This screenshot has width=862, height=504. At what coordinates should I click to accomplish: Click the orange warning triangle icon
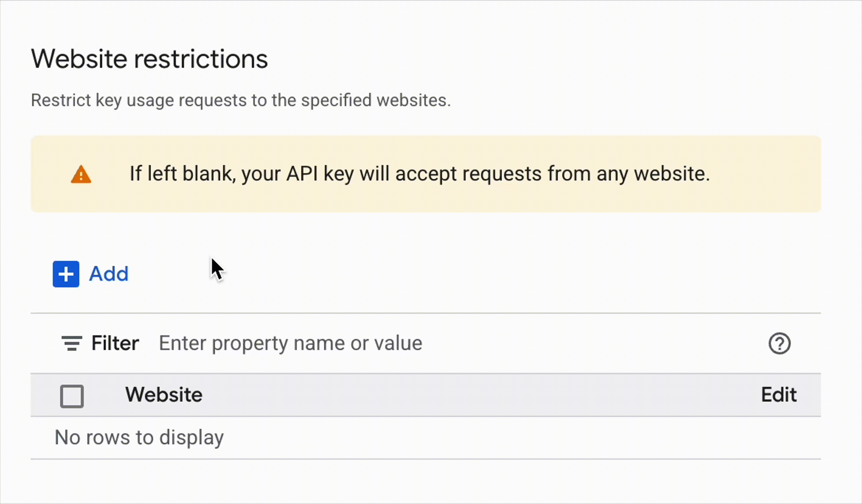pos(81,174)
